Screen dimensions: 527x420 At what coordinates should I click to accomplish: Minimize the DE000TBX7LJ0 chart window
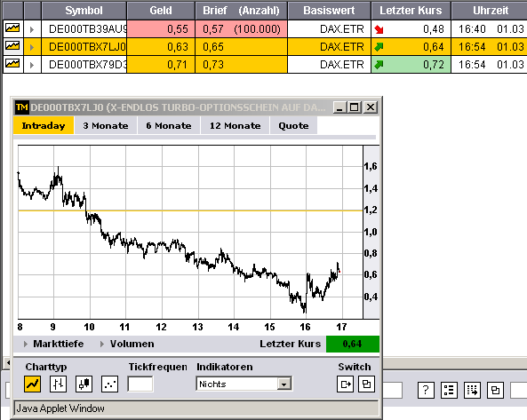tap(339, 107)
